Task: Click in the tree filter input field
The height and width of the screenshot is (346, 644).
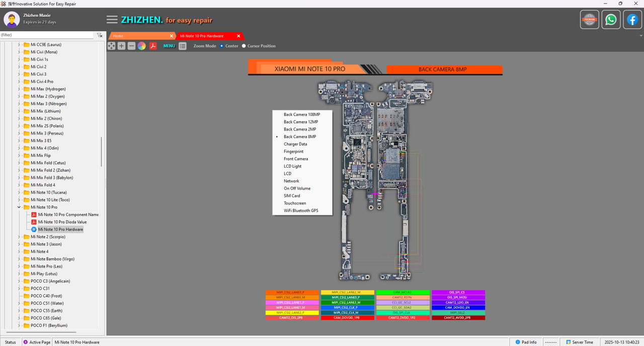Action: click(47, 35)
